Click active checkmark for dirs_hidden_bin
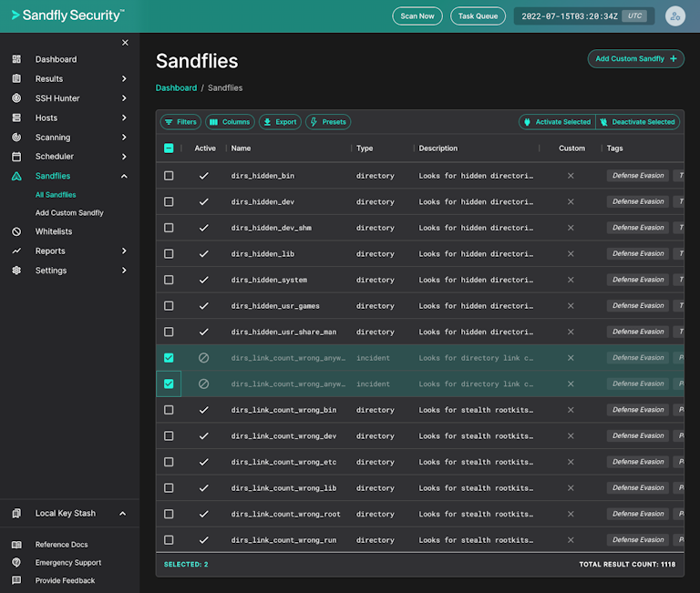Viewport: 700px width, 593px height. [x=203, y=176]
